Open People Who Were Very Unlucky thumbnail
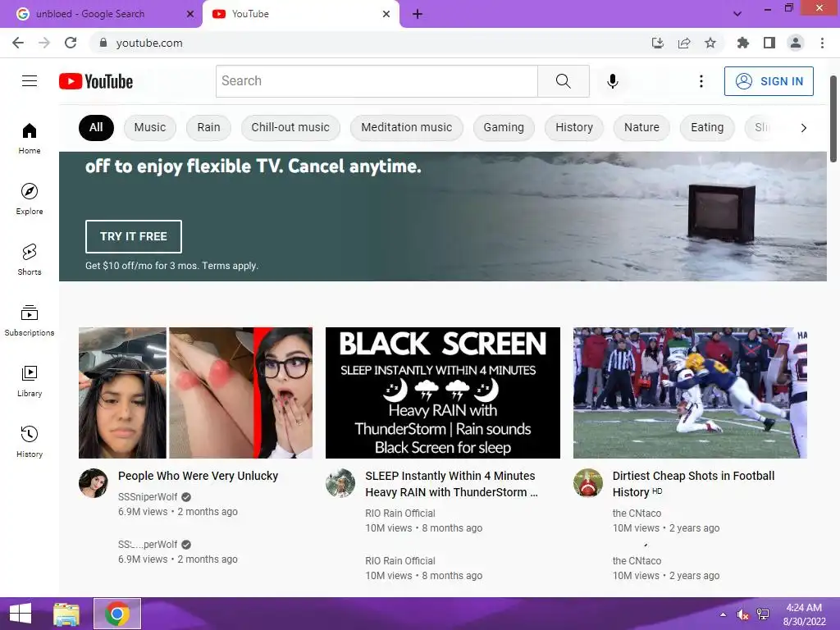 coord(195,393)
